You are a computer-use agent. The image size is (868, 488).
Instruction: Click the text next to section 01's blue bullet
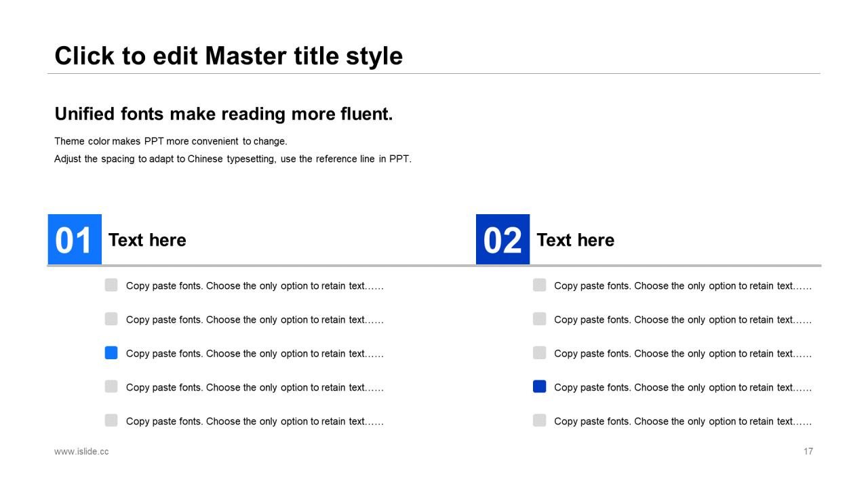pos(254,354)
